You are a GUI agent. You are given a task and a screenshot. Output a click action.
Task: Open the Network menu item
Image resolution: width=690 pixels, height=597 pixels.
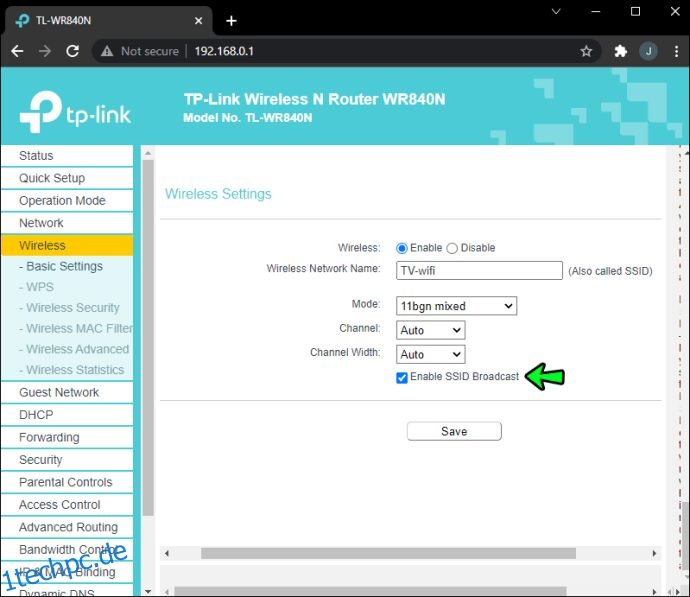pos(67,223)
